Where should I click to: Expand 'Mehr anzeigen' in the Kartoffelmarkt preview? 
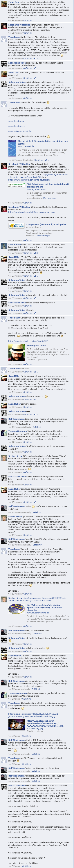[x=50, y=198]
